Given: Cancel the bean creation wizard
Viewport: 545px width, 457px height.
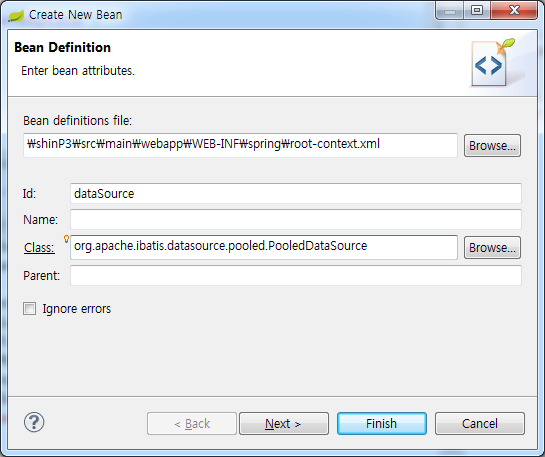Looking at the screenshot, I should (x=480, y=424).
